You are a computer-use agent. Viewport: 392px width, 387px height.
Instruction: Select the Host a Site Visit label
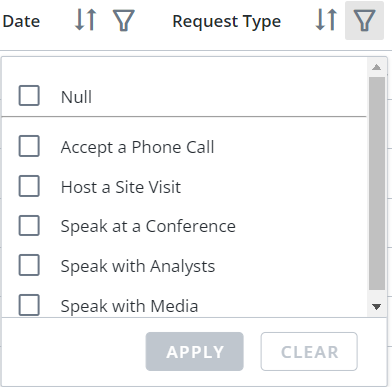tap(121, 187)
